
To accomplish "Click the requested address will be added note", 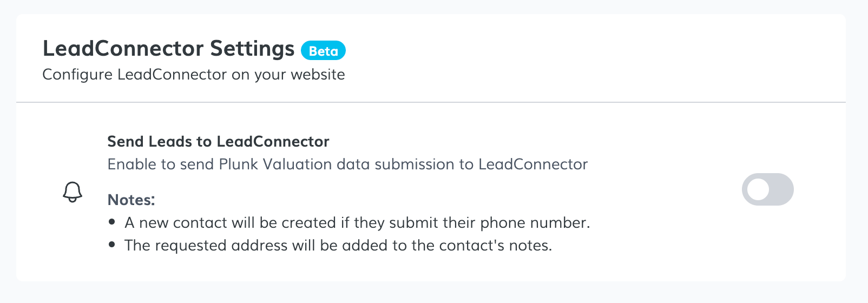I will (338, 246).
